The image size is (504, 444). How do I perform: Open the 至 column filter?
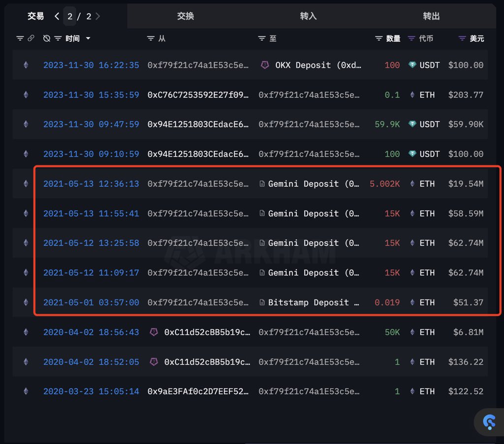pyautogui.click(x=262, y=38)
